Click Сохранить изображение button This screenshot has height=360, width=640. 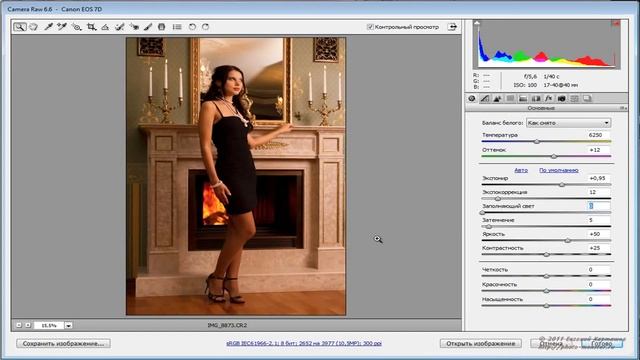63,343
